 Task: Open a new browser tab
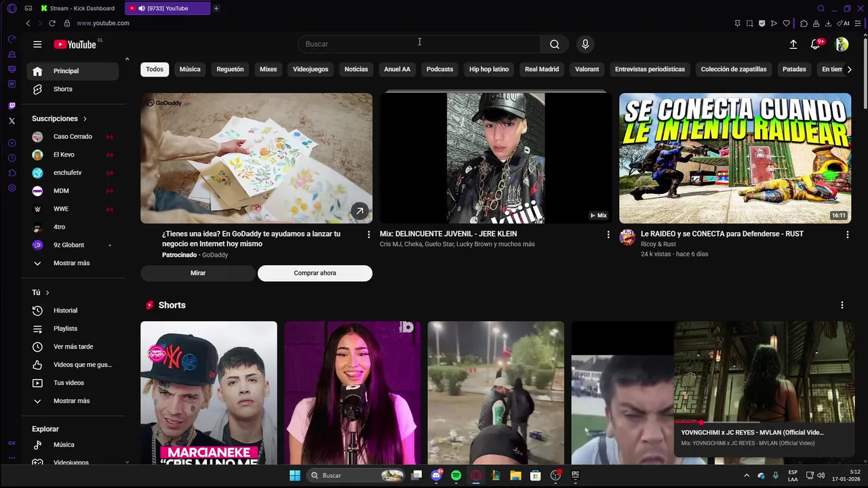click(x=216, y=8)
